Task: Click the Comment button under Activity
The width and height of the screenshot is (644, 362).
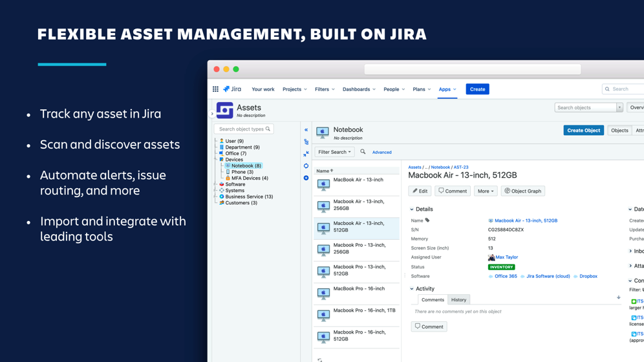Action: click(x=429, y=326)
